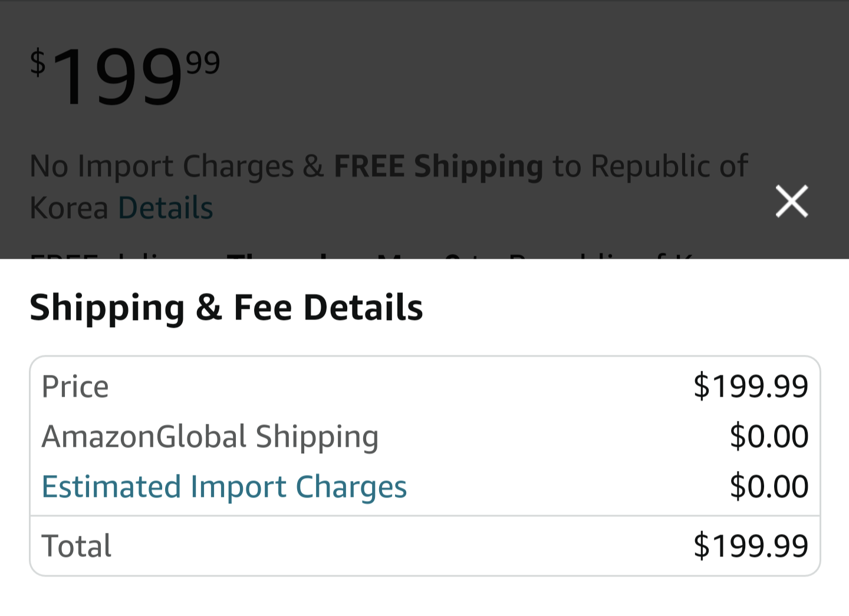Tap the $199.99 amount in Price row
Image resolution: width=849 pixels, height=616 pixels.
click(x=750, y=387)
